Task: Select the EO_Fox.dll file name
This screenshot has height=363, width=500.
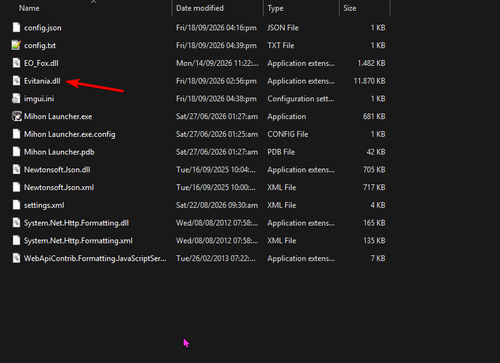Action: (x=41, y=63)
